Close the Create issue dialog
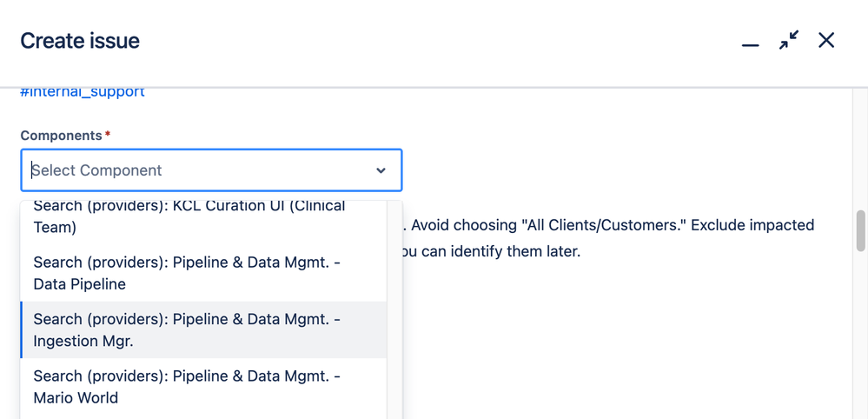 (x=826, y=41)
